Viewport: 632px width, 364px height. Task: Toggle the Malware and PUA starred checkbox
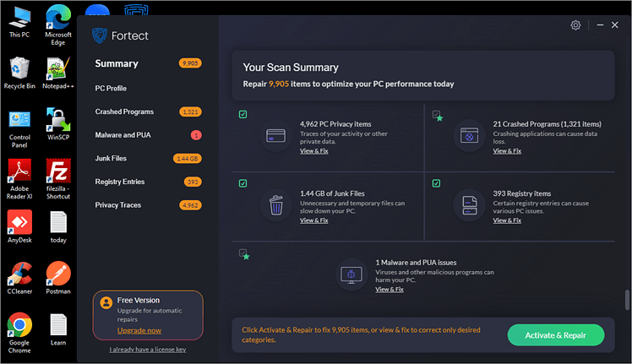(244, 254)
